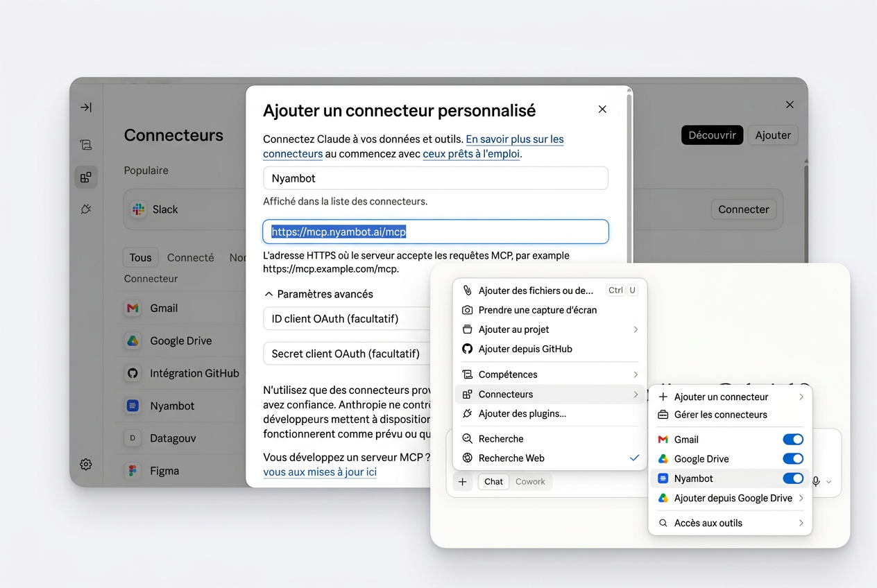
Task: Select the connectors grid icon in sidebar
Action: pyautogui.click(x=86, y=178)
